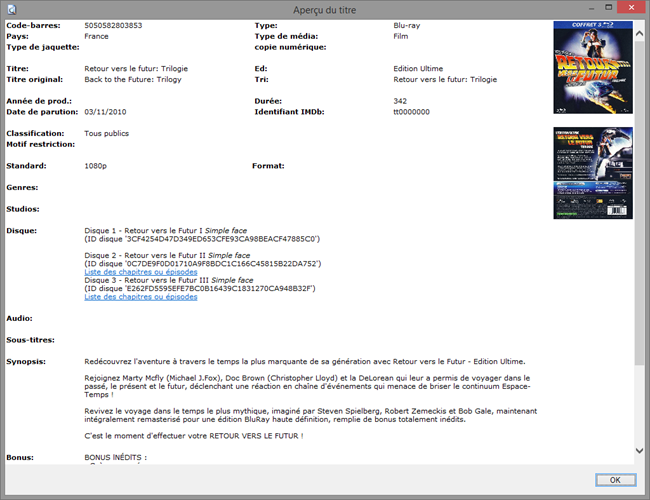Screen dimensions: 650x500
Task: Click the vertical scrollbar thumb
Action: [x=639, y=202]
